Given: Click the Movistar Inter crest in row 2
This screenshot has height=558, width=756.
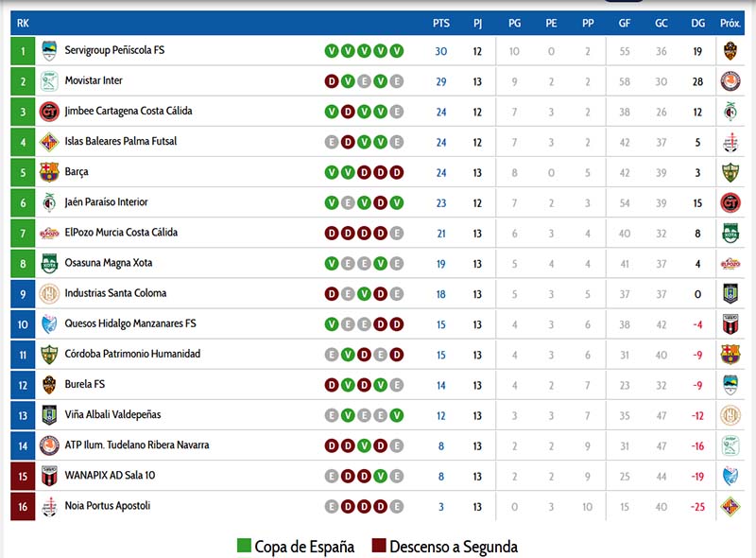Looking at the screenshot, I should tap(49, 81).
